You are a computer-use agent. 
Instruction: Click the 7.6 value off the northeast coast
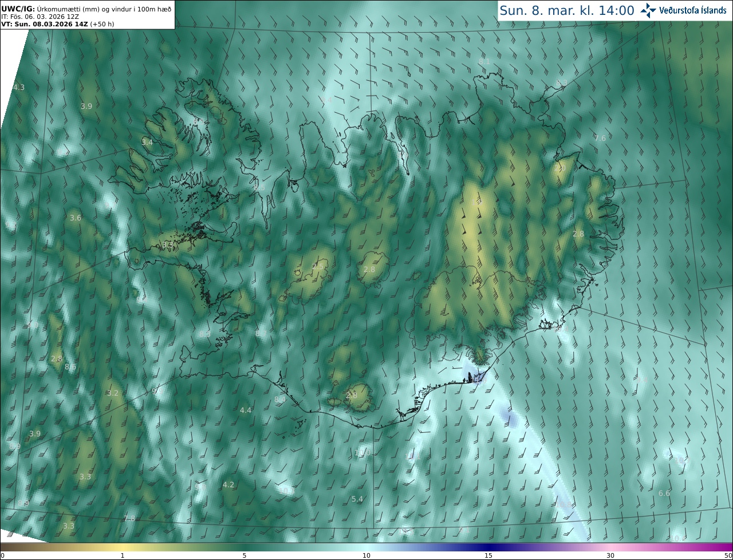(600, 139)
